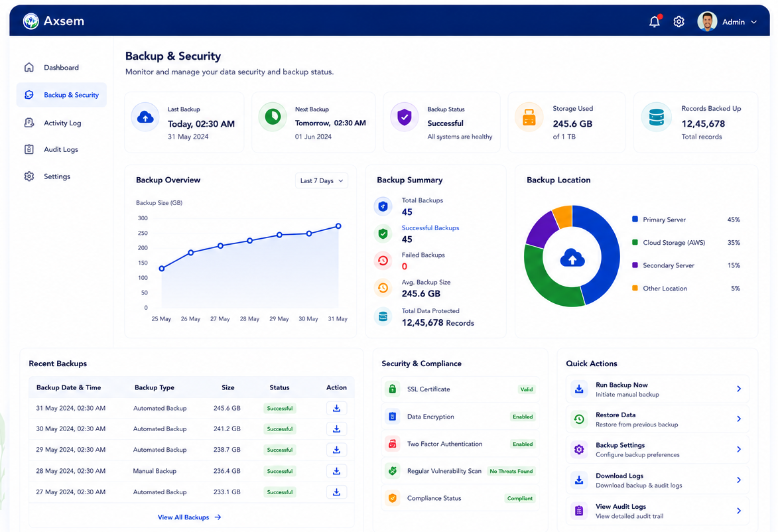Download the 29 May 2024 backup
Screen dimensions: 778x532
(336, 450)
